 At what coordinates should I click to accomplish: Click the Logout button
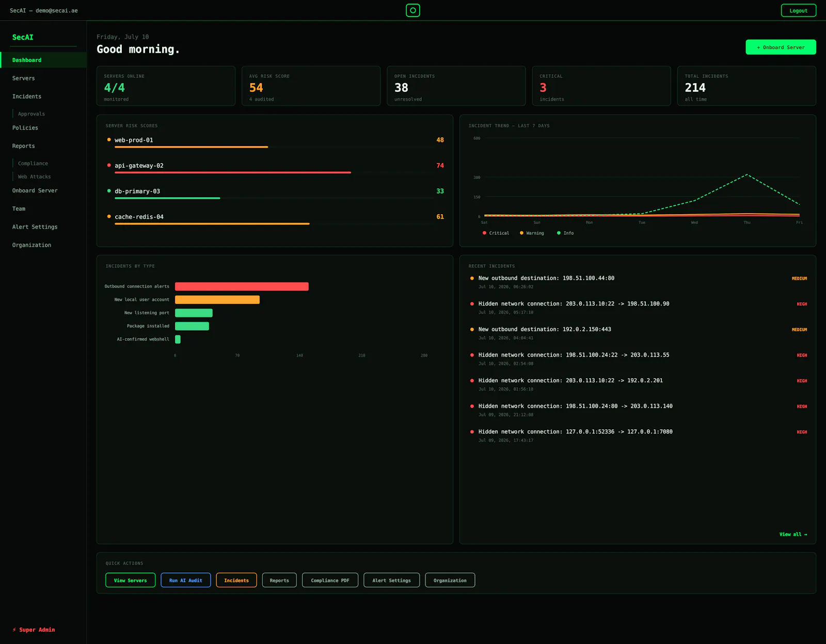pyautogui.click(x=798, y=10)
